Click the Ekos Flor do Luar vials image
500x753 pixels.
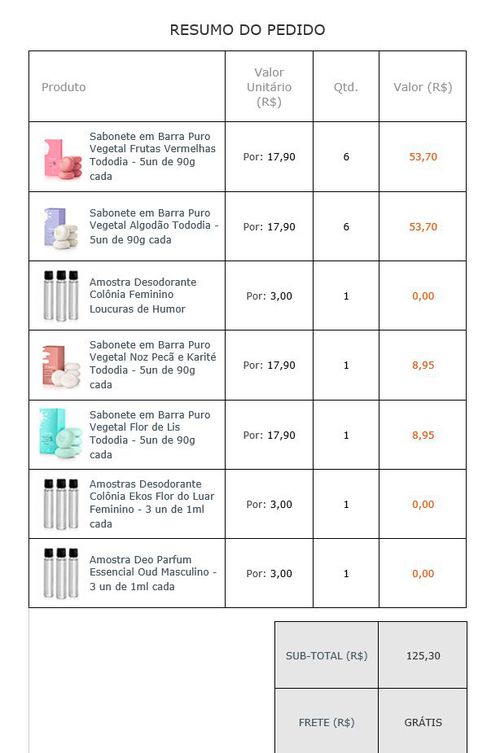(61, 504)
